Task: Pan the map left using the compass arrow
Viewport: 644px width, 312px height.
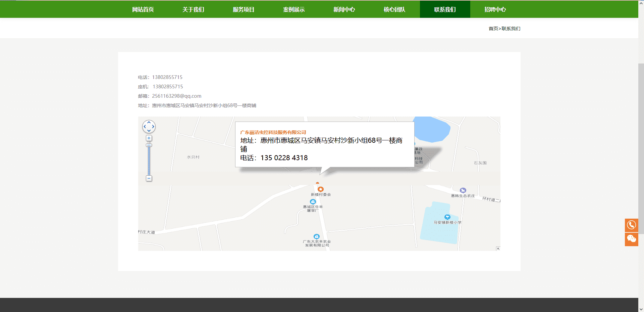Action: 145,127
